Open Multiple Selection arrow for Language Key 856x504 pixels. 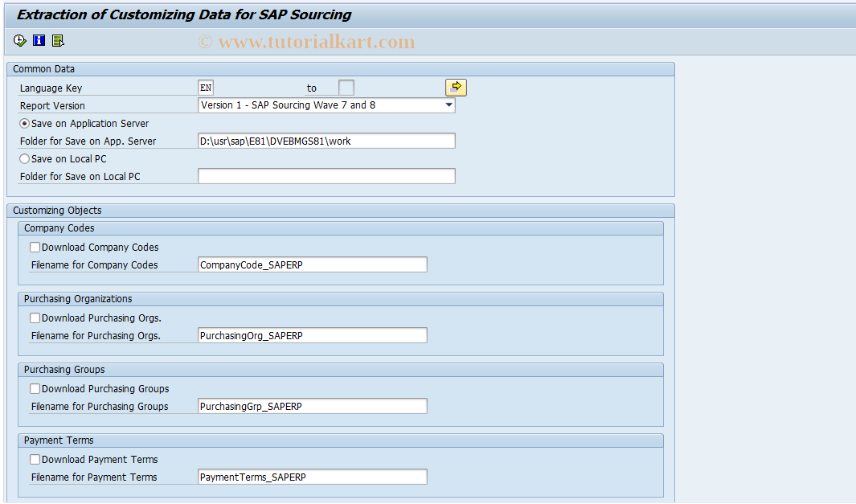click(456, 88)
